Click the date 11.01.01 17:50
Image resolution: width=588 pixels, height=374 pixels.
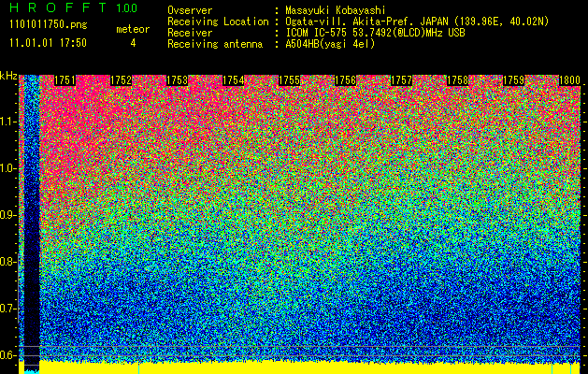48,43
